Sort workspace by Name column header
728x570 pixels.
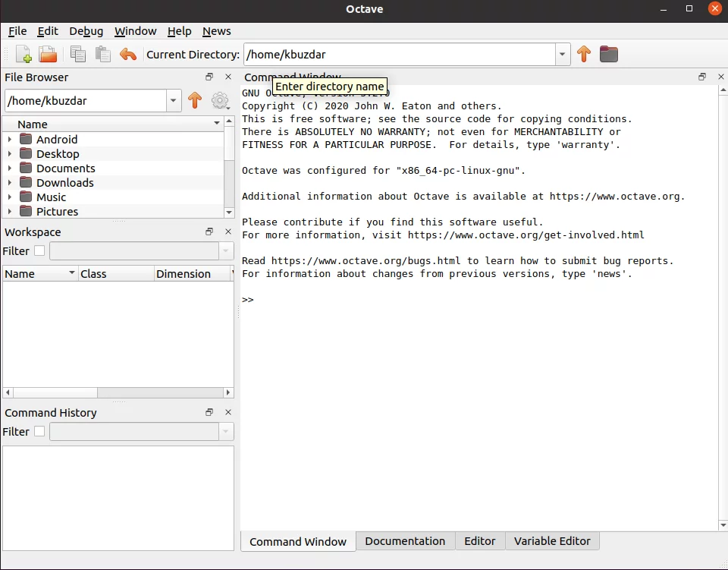pos(40,274)
